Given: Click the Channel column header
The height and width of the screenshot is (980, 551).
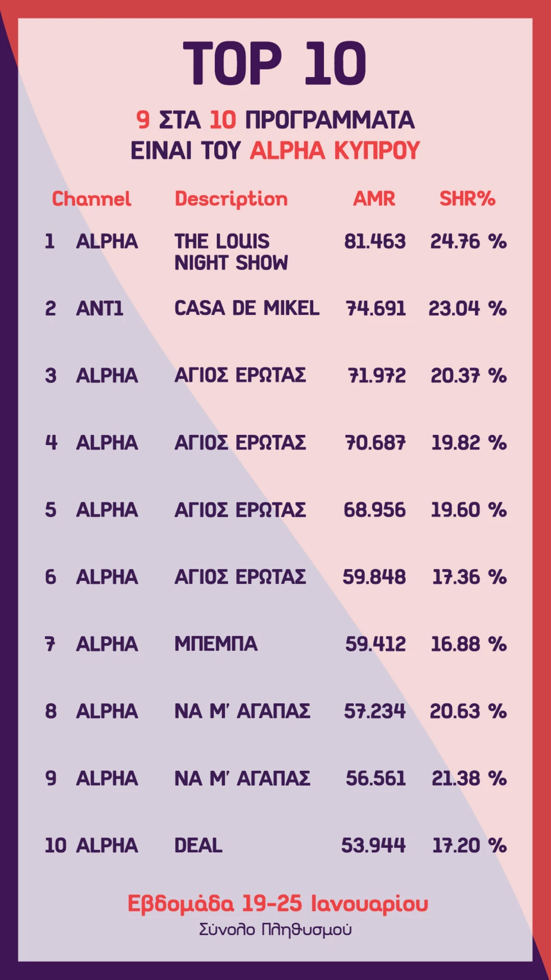Looking at the screenshot, I should tap(91, 199).
